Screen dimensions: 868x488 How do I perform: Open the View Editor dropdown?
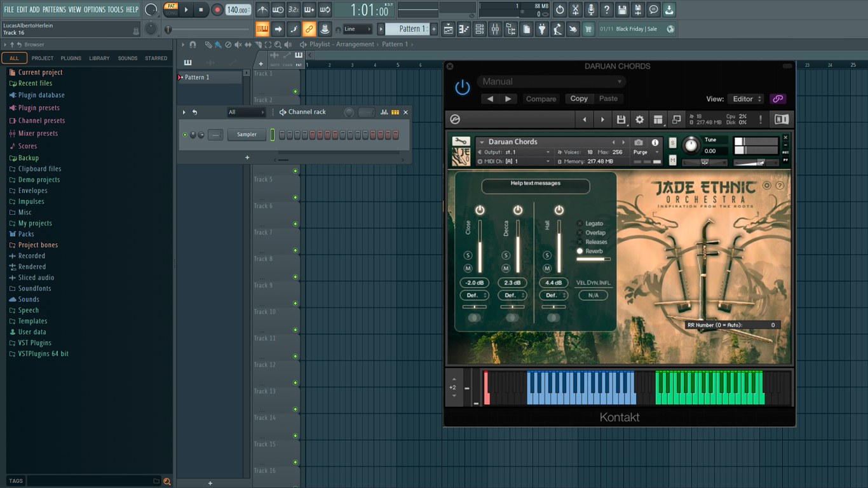click(746, 99)
